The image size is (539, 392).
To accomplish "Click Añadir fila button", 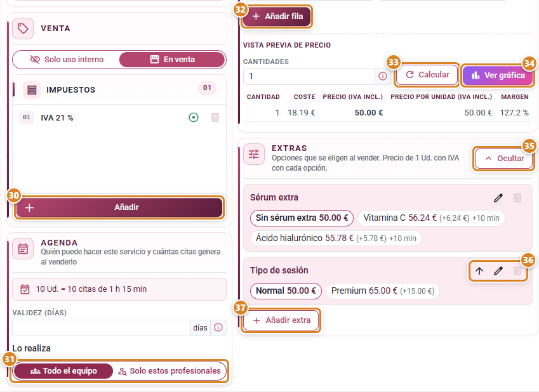I will tap(277, 16).
